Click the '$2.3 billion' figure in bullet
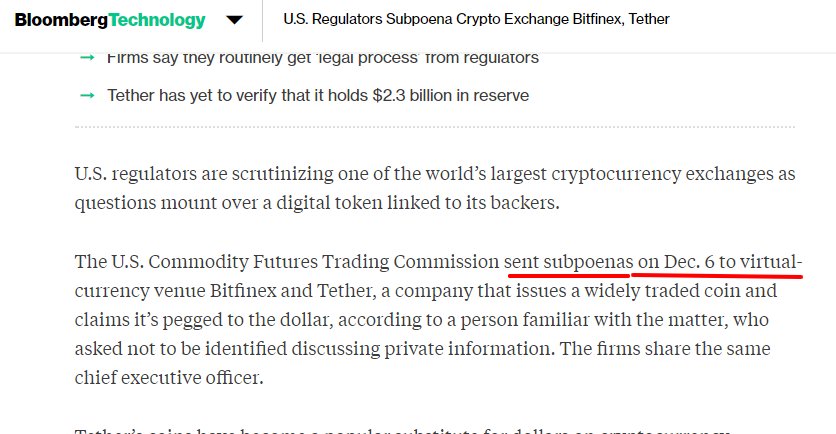836x434 pixels. (414, 95)
